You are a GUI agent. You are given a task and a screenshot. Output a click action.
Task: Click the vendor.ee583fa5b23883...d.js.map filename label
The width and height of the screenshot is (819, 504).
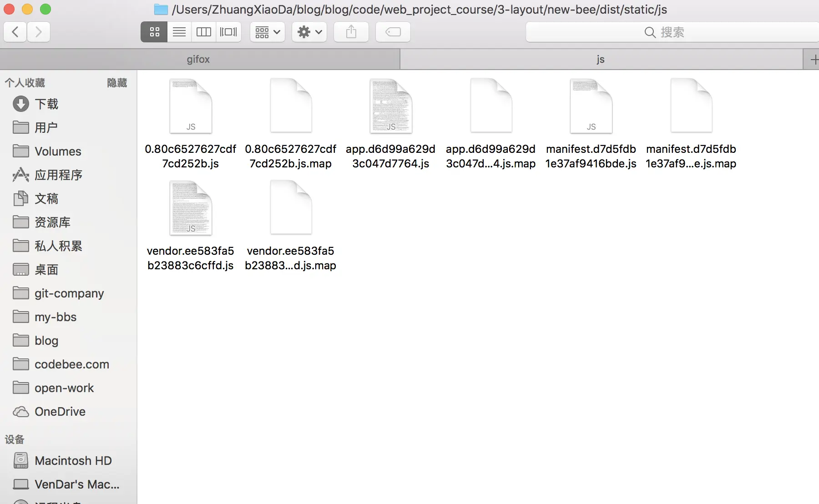[x=291, y=258]
